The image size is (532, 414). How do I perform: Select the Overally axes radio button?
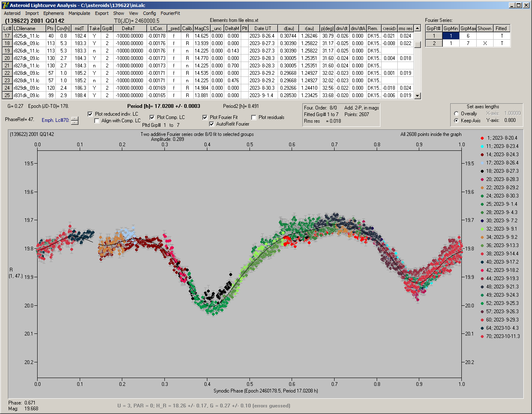[456, 114]
